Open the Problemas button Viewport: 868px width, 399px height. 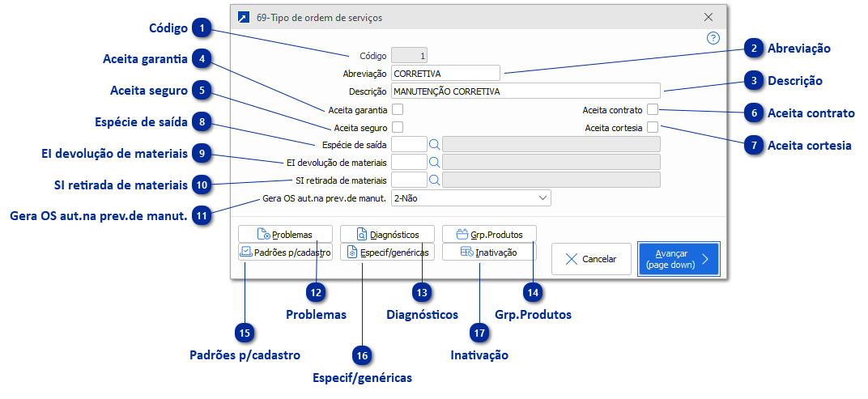[x=286, y=235]
